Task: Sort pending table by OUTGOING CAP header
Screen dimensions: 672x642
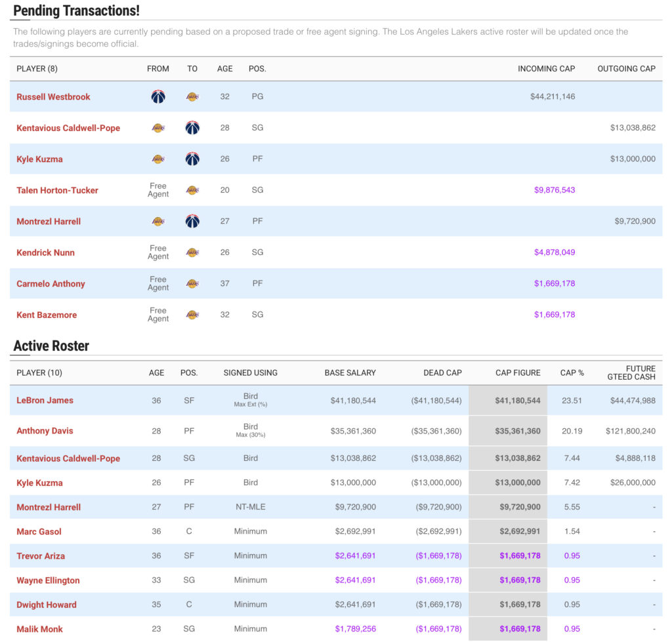Action: [626, 69]
